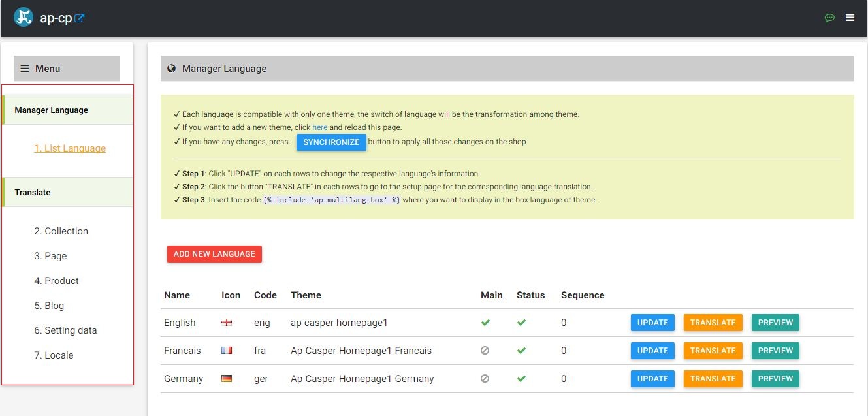Click the ap-cp logo icon
The width and height of the screenshot is (868, 416).
24,18
